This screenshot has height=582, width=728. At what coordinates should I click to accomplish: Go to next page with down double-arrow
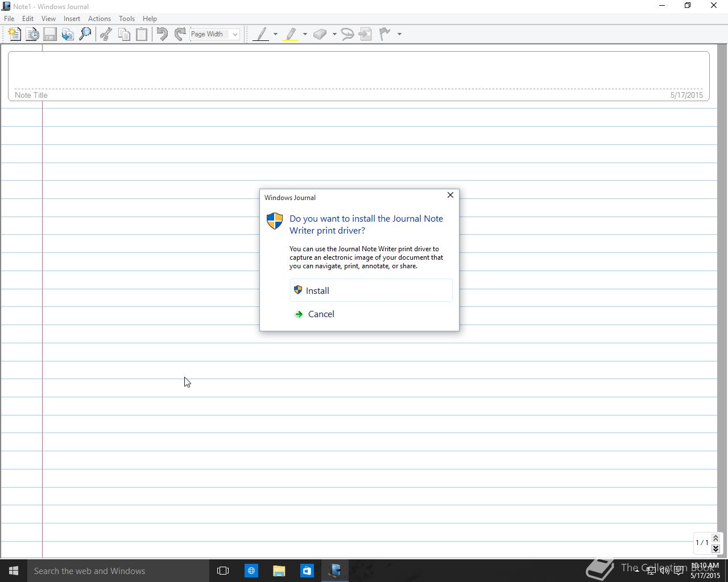pos(715,548)
